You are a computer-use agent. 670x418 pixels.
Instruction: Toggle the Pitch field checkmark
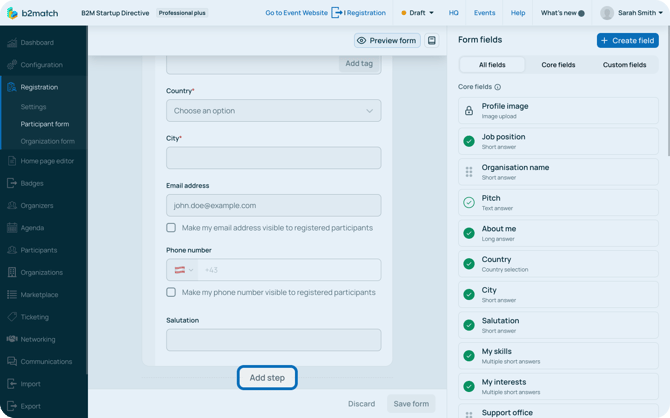(x=469, y=202)
